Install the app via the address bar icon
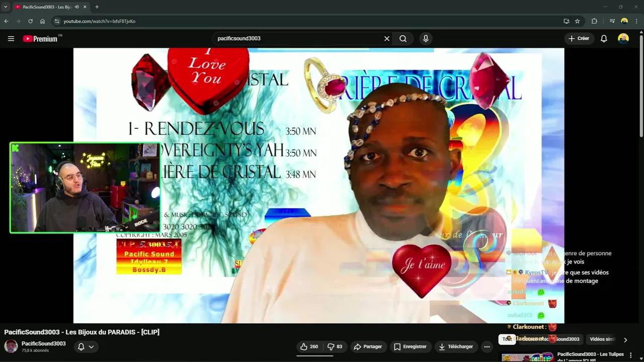The width and height of the screenshot is (644, 362). click(567, 21)
